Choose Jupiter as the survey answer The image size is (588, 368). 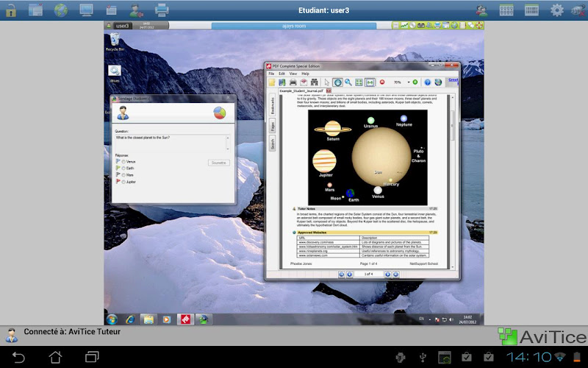tap(123, 181)
